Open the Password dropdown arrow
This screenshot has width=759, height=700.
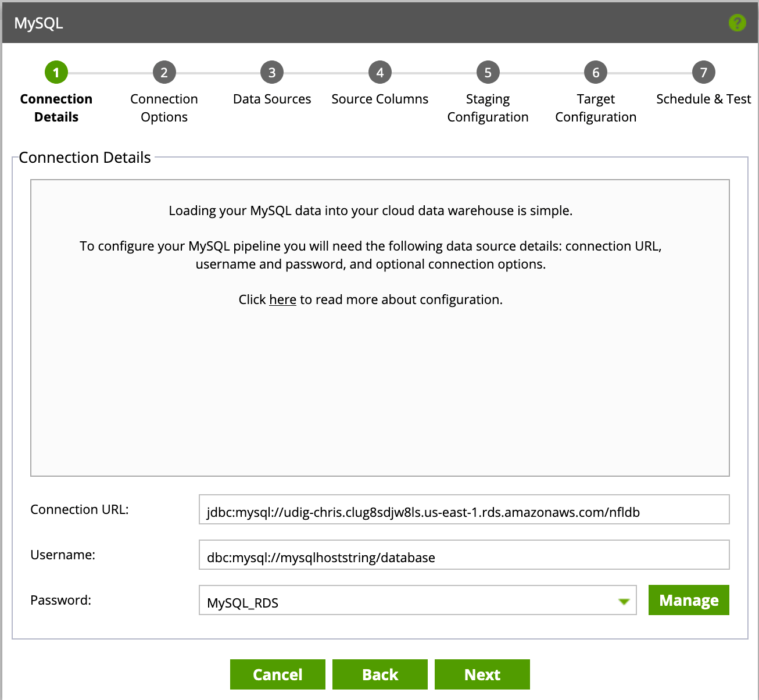pos(624,601)
